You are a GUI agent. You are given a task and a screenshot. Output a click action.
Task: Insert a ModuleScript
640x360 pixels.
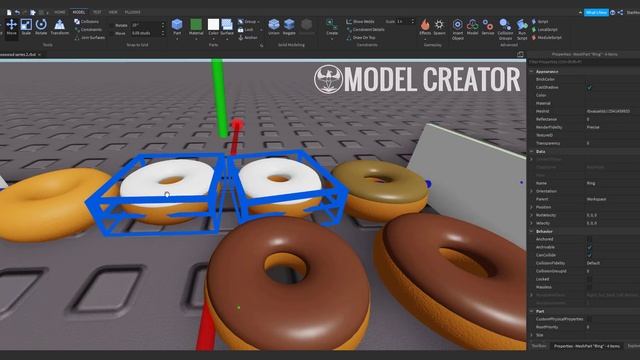click(x=547, y=37)
